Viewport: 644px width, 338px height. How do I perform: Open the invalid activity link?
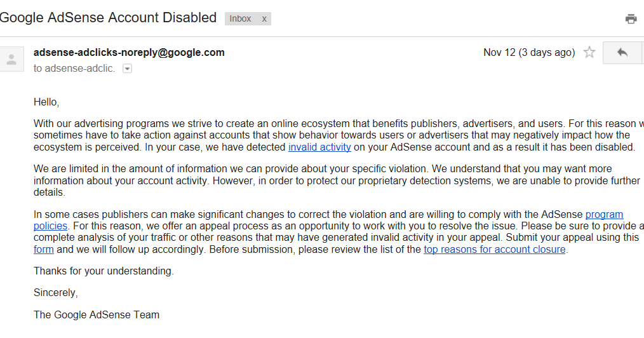click(319, 147)
